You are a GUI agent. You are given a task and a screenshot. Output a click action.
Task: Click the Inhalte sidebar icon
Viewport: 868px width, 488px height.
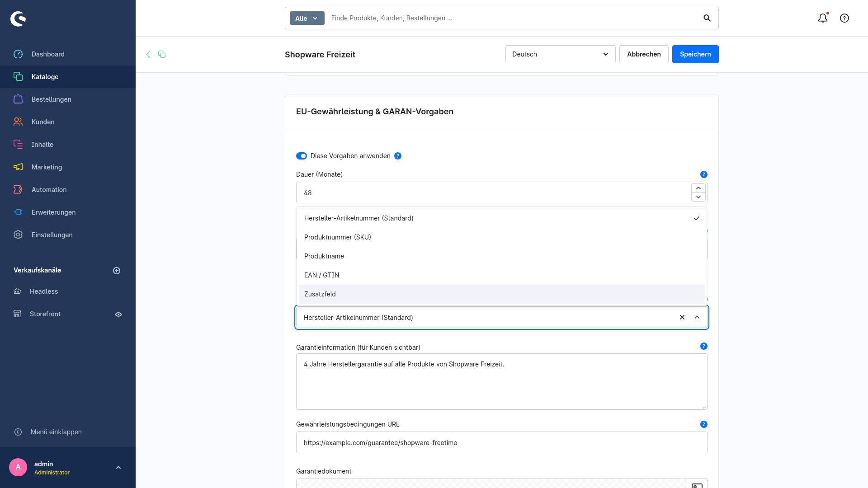click(18, 145)
